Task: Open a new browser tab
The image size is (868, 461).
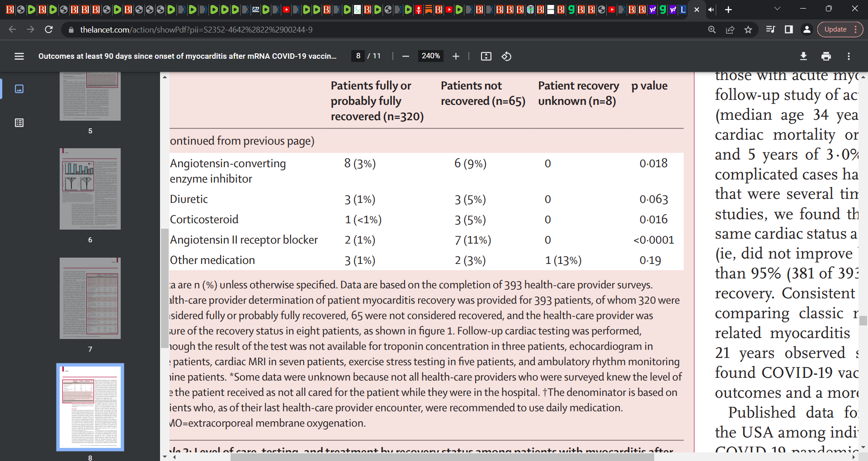Action: tap(728, 9)
